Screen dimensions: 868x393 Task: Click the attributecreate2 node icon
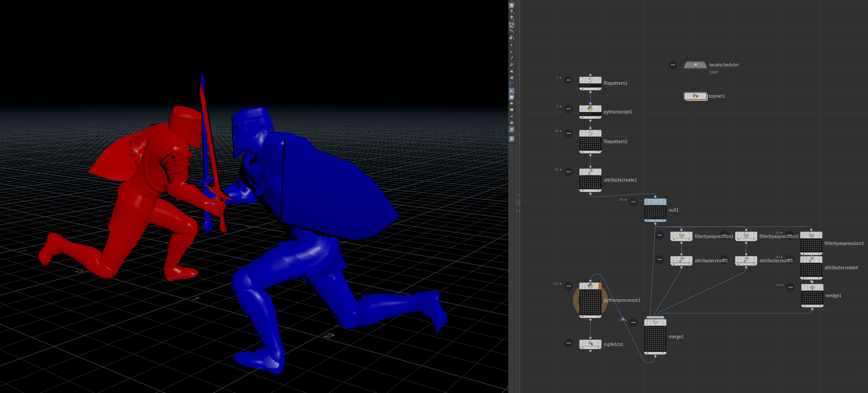tap(681, 259)
